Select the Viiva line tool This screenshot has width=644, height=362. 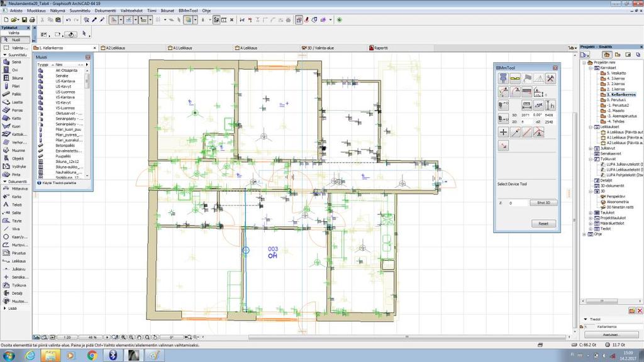tap(15, 229)
